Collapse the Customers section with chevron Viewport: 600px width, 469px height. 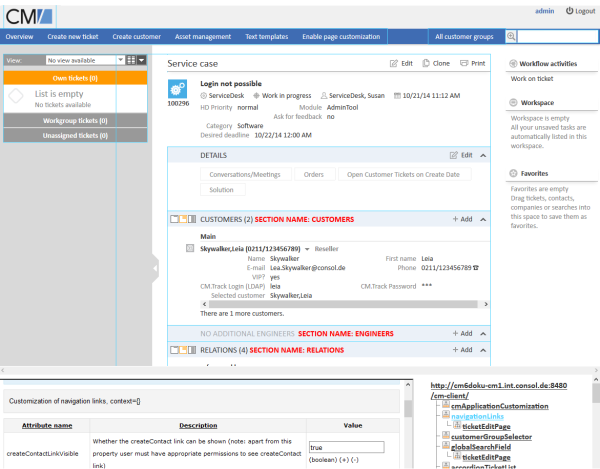[x=484, y=218]
